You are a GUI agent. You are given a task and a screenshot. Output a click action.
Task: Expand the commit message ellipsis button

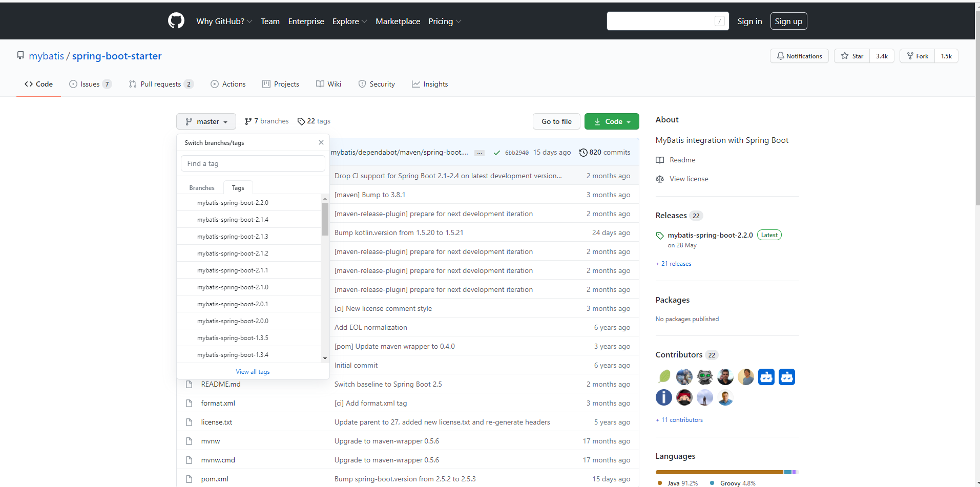479,153
